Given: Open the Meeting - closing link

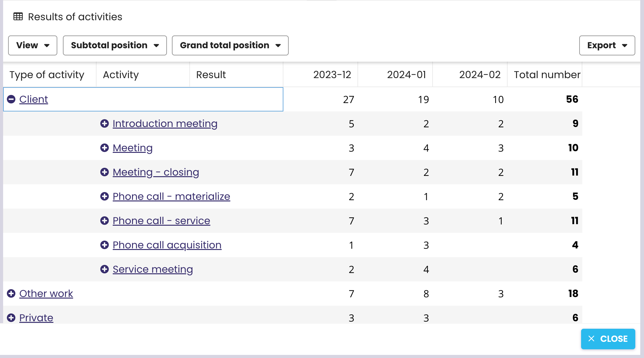Looking at the screenshot, I should [156, 172].
